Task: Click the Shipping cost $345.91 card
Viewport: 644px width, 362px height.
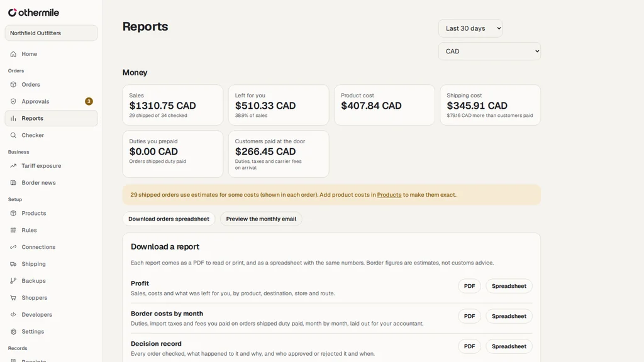Action: pyautogui.click(x=491, y=105)
